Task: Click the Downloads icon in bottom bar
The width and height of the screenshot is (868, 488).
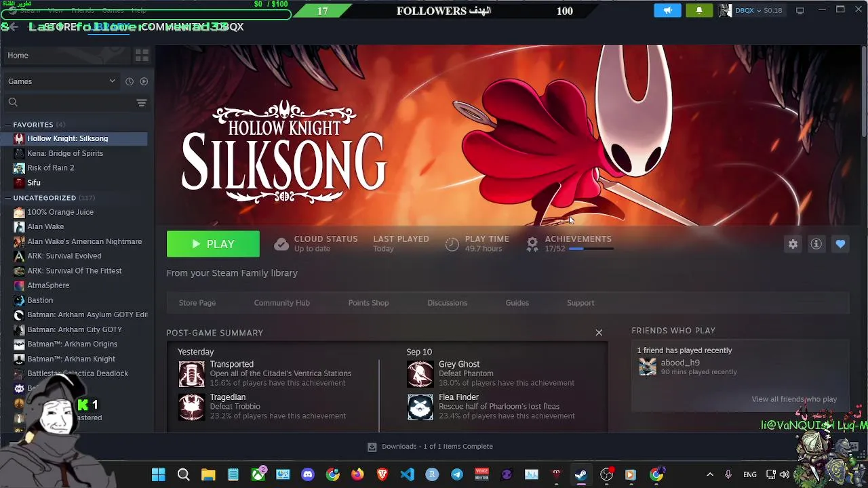Action: (x=372, y=447)
